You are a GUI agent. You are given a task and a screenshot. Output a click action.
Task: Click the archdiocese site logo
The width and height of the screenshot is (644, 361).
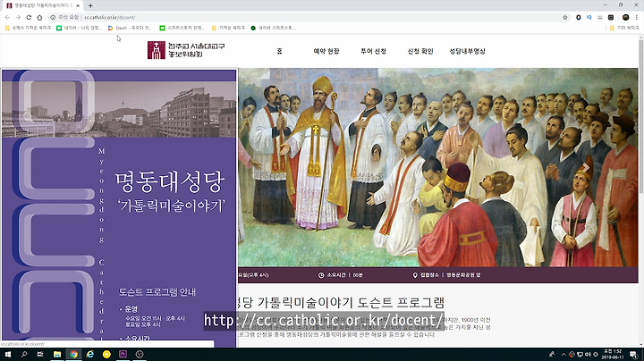coord(186,50)
